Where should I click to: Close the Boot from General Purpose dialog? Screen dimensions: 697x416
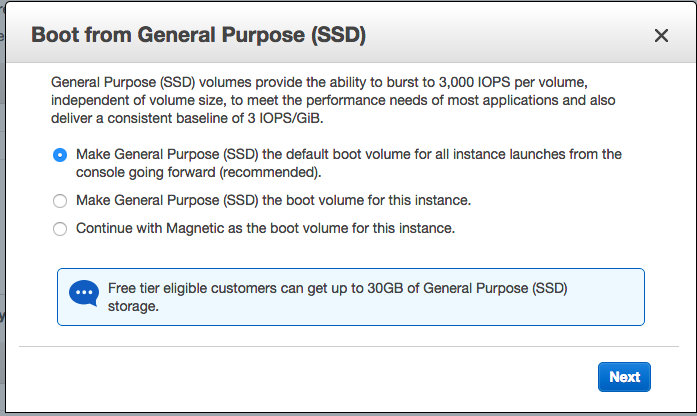[x=661, y=36]
